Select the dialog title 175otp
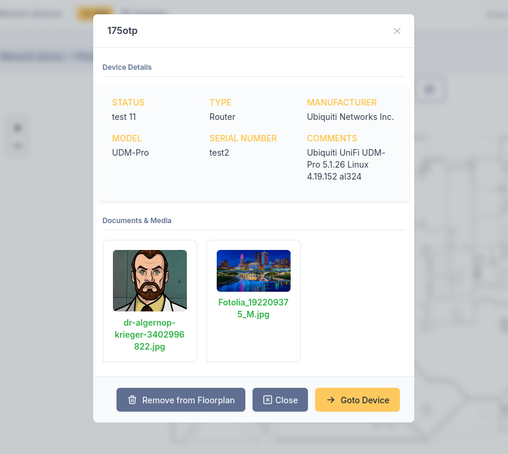Screen dimensions: 508x454 point(122,31)
